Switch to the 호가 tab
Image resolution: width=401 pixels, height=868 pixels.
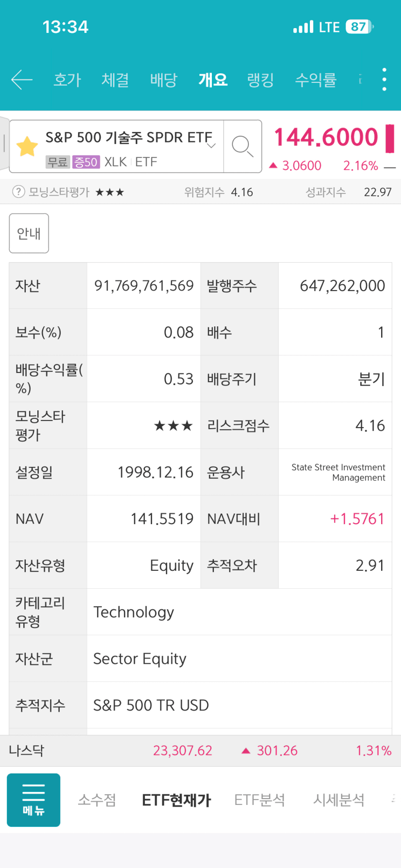tap(67, 80)
